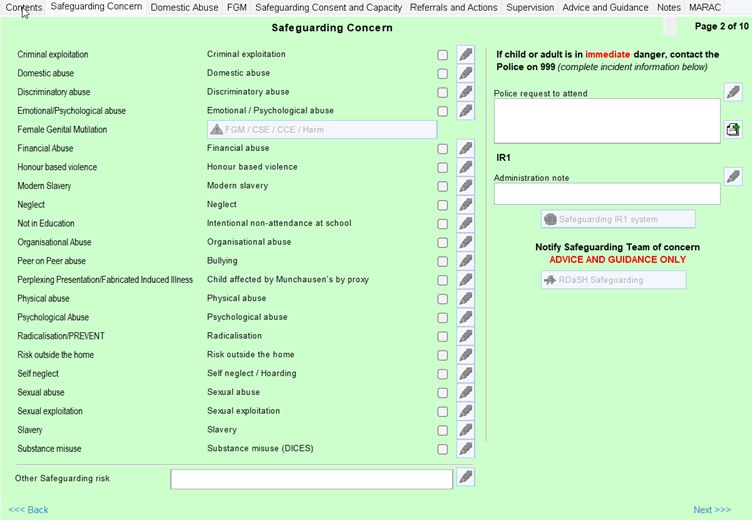
Task: Open note pencil for Neglect row
Action: (465, 204)
